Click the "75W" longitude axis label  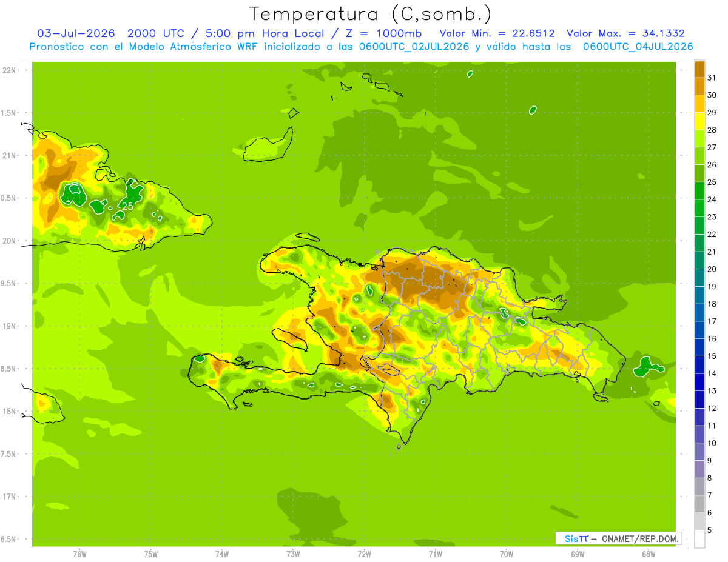[x=150, y=554]
